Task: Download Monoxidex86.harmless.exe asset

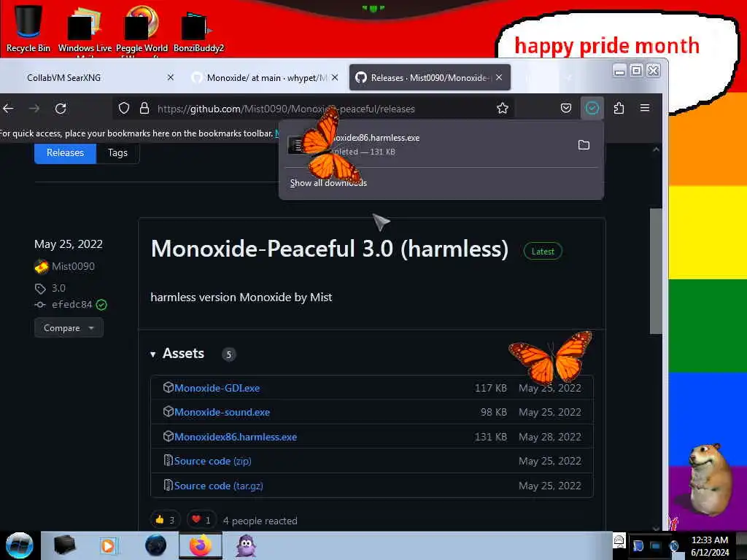Action: click(x=236, y=437)
